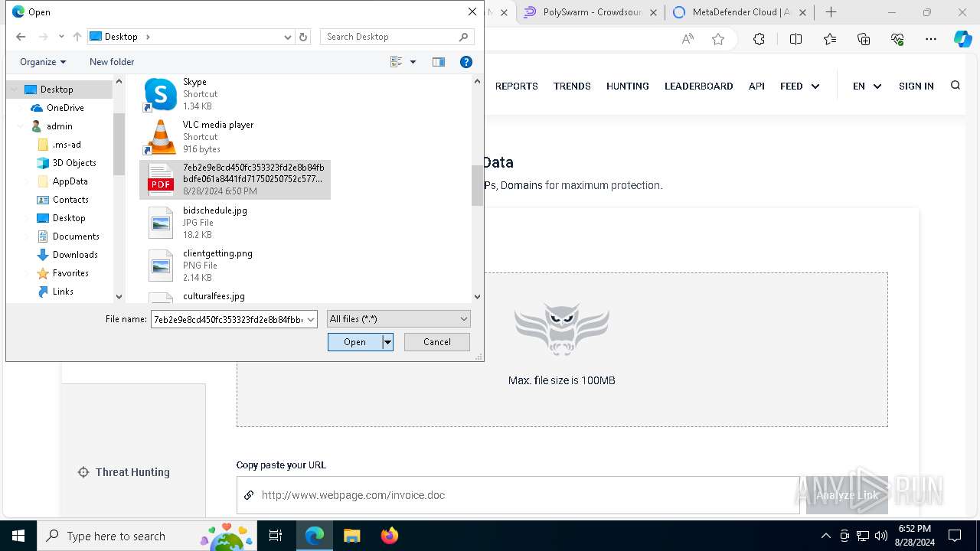Image resolution: width=980 pixels, height=551 pixels.
Task: Toggle the preview pane icon
Action: point(439,62)
